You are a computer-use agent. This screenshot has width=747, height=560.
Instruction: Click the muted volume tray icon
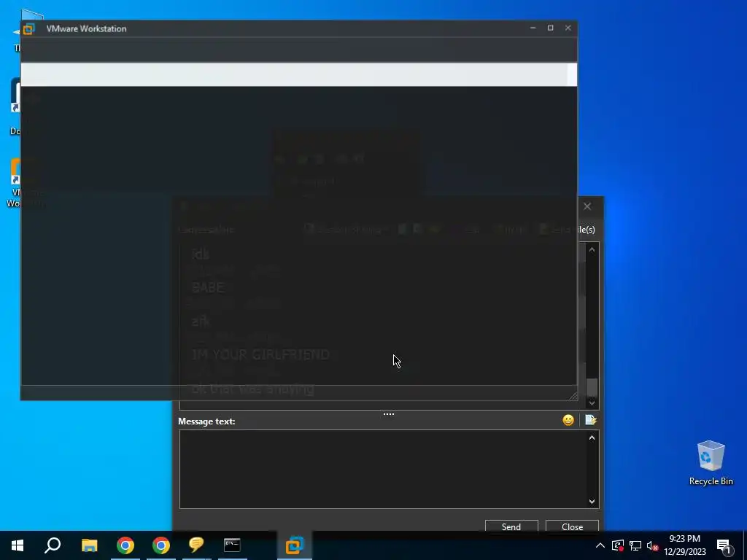click(x=652, y=545)
